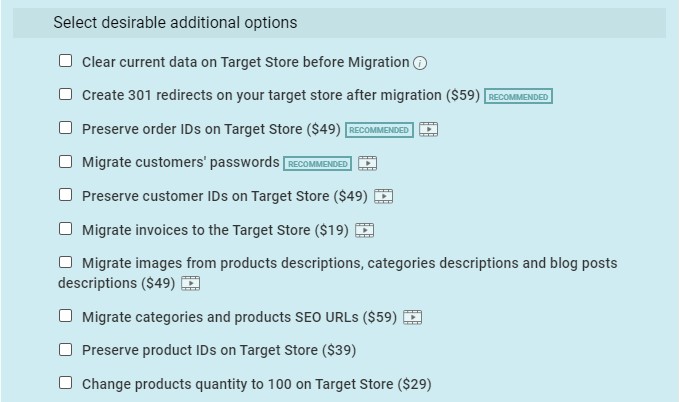Open info tooltip for Clear current data option

click(x=420, y=63)
